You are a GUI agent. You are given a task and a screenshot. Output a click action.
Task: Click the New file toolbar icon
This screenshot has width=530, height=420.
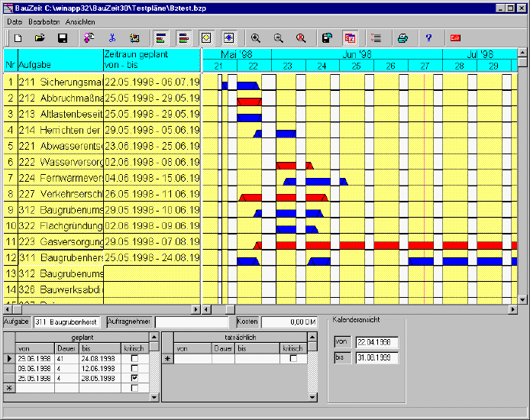pos(17,37)
